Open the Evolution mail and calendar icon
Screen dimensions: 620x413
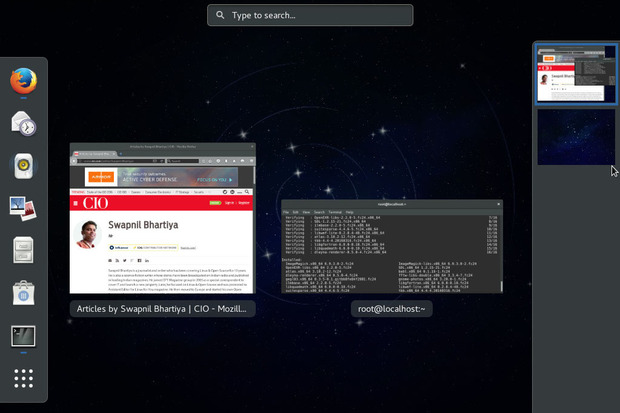coord(24,123)
